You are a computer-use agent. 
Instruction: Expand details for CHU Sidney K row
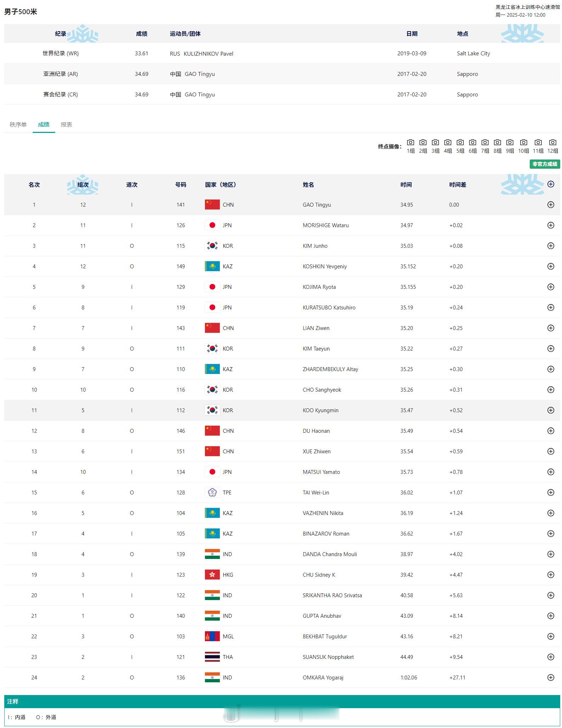(x=551, y=575)
